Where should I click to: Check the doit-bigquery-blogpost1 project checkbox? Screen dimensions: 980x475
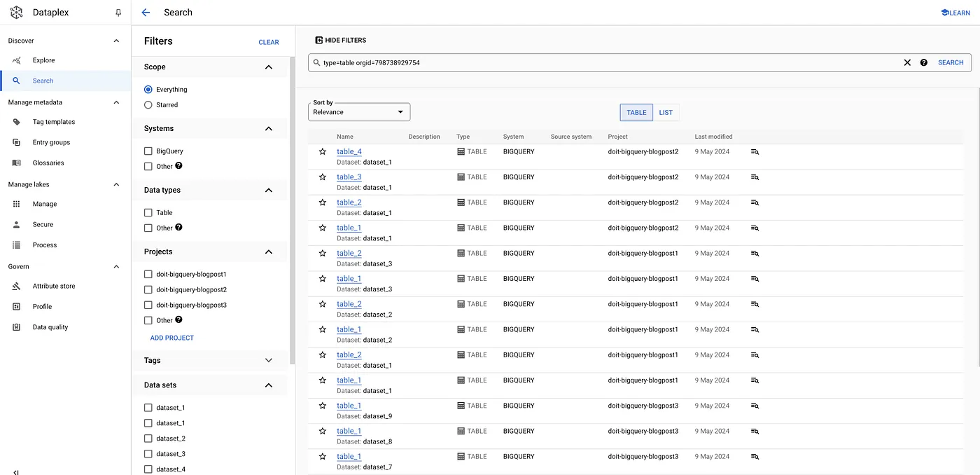(148, 275)
